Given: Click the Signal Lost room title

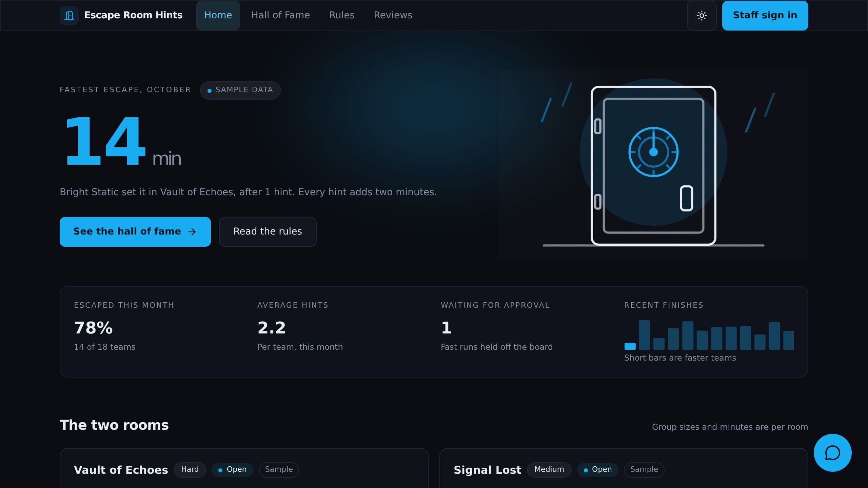Looking at the screenshot, I should (x=488, y=470).
